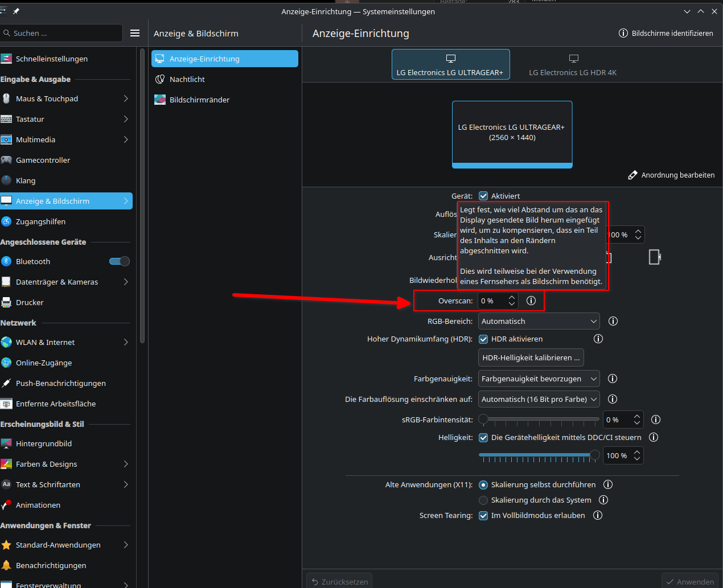Screen dimensions: 723x588
Task: Click Bildschirme identifizieren button
Action: click(666, 33)
